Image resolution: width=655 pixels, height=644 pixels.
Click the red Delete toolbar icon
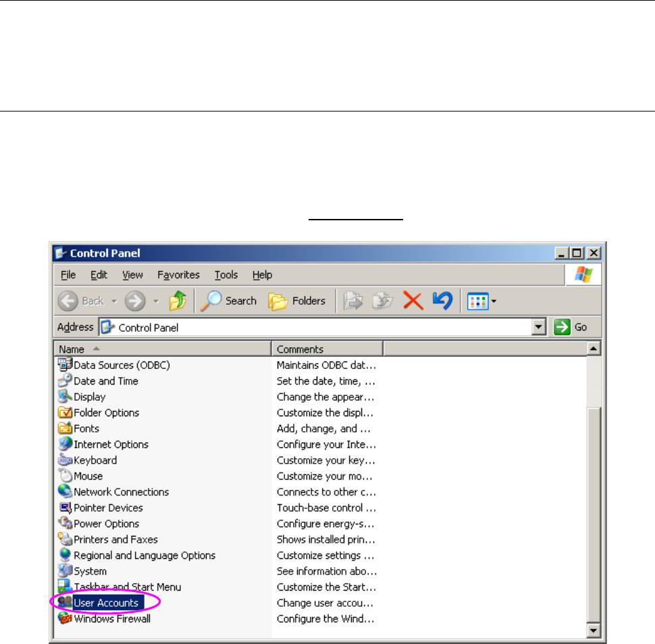tap(413, 301)
